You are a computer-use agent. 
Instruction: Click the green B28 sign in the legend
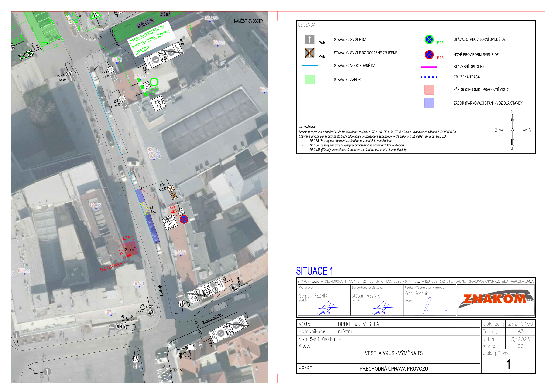click(x=429, y=39)
